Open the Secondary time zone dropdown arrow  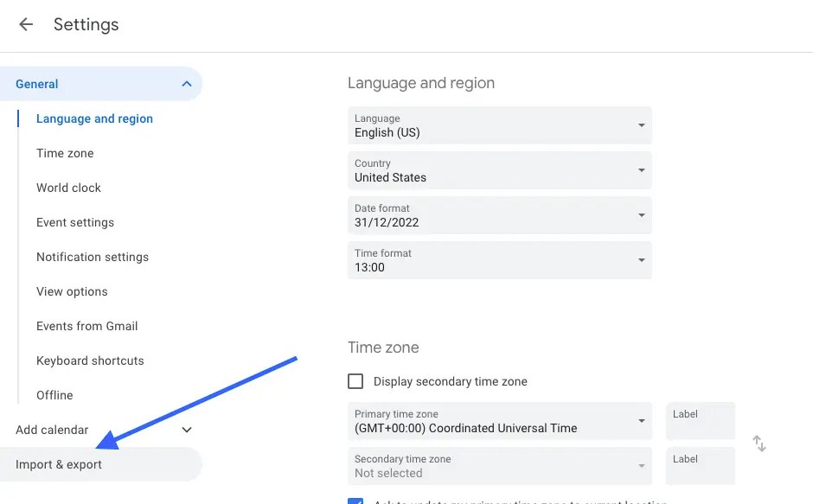(641, 465)
